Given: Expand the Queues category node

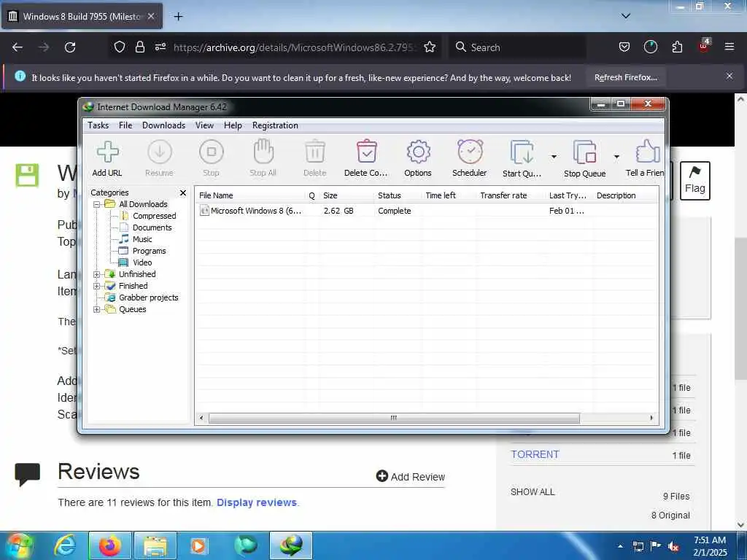Looking at the screenshot, I should click(97, 309).
